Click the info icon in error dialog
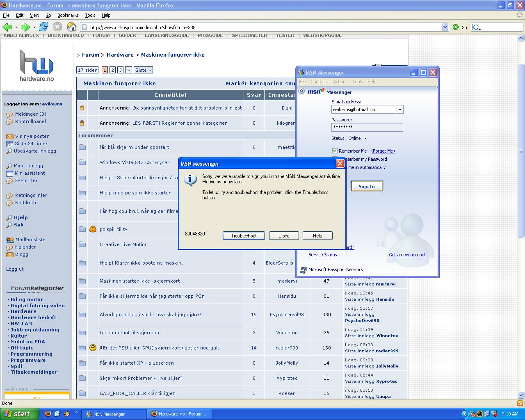The image size is (525, 420). click(x=190, y=180)
